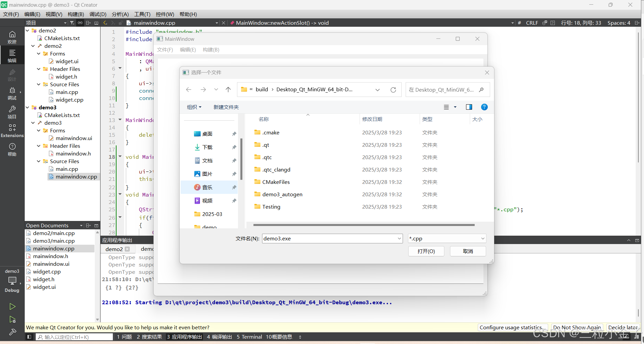Toggle the preview pane in file dialog
Image resolution: width=644 pixels, height=344 pixels.
click(x=469, y=107)
